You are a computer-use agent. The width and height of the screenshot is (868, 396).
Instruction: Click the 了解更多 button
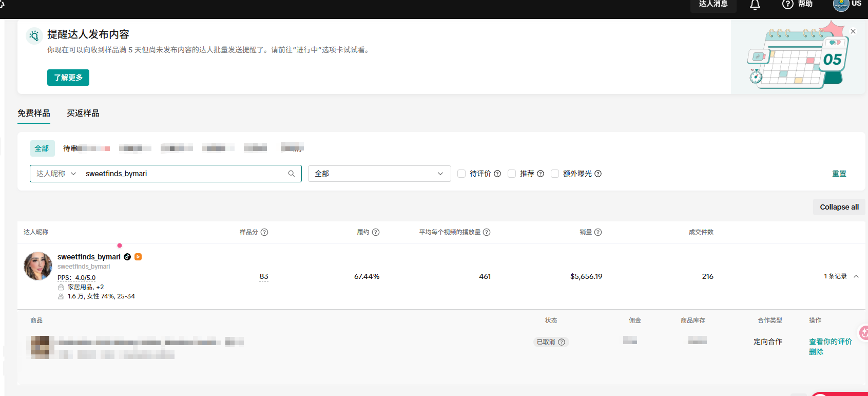pos(68,78)
